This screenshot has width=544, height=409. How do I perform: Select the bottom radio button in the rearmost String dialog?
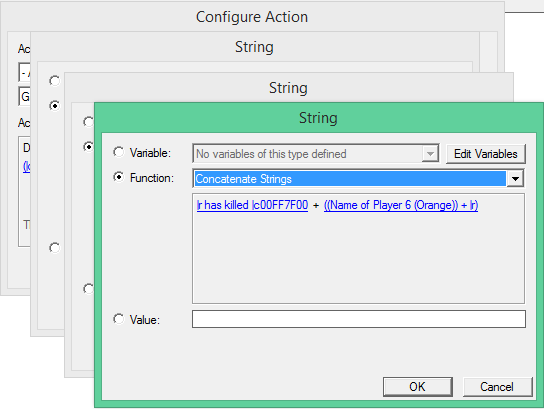54,248
